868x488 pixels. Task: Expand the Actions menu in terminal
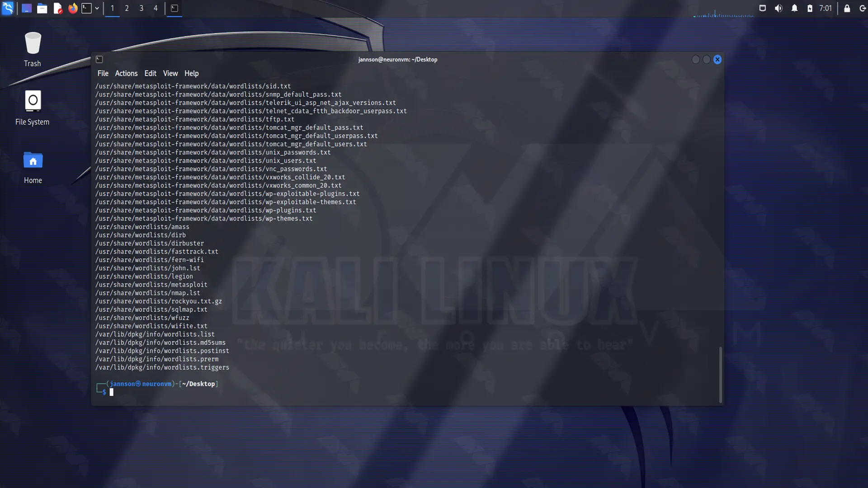[126, 73]
